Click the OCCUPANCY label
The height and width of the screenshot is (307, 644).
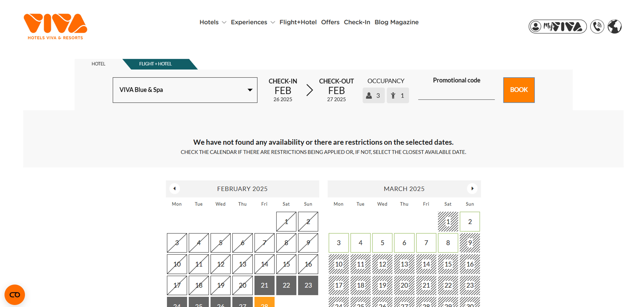click(386, 81)
